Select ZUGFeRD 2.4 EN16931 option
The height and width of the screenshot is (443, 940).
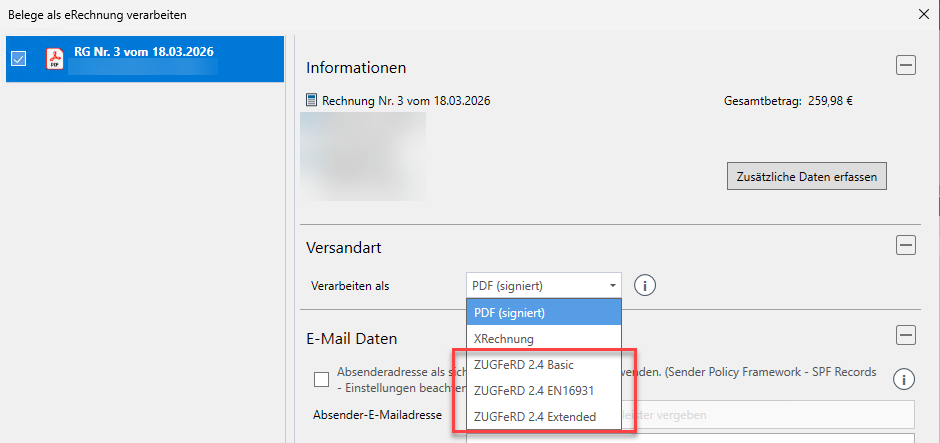coord(543,390)
